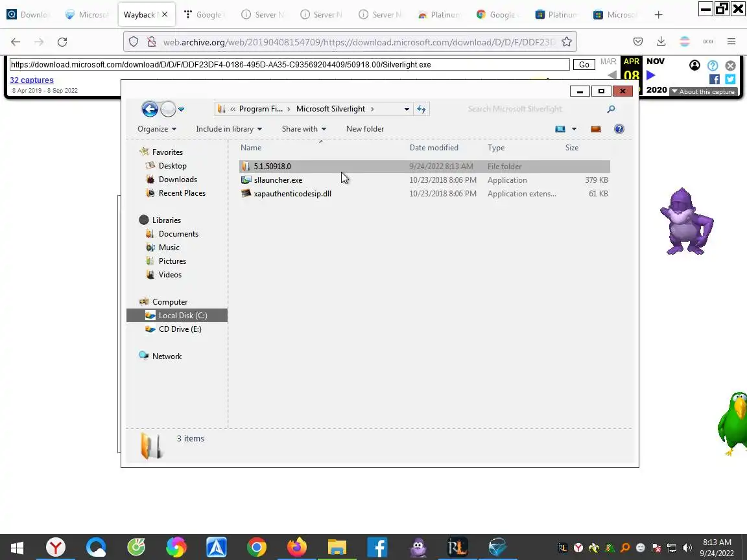The height and width of the screenshot is (560, 747).
Task: Select the 5.1.50918.0 folder
Action: point(424,166)
